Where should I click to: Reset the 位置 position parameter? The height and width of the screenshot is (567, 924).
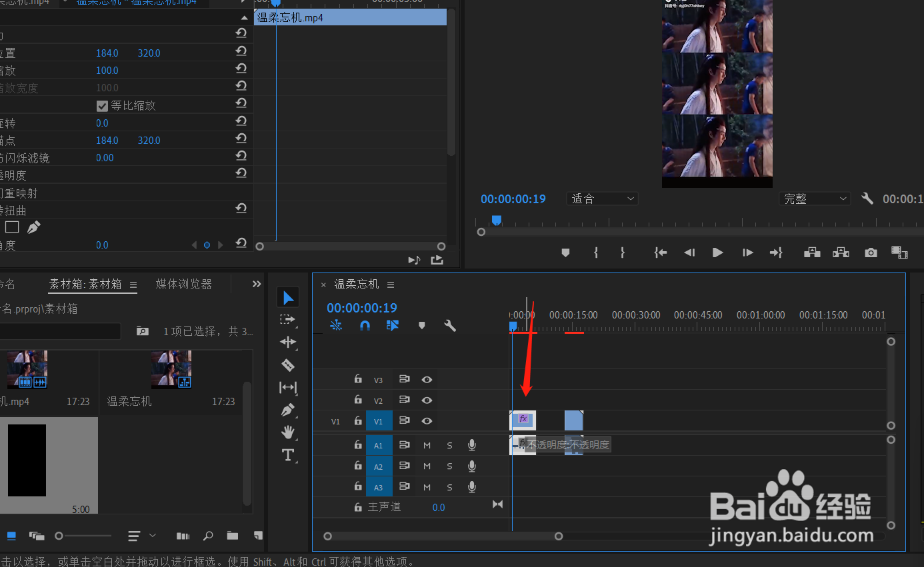[241, 51]
